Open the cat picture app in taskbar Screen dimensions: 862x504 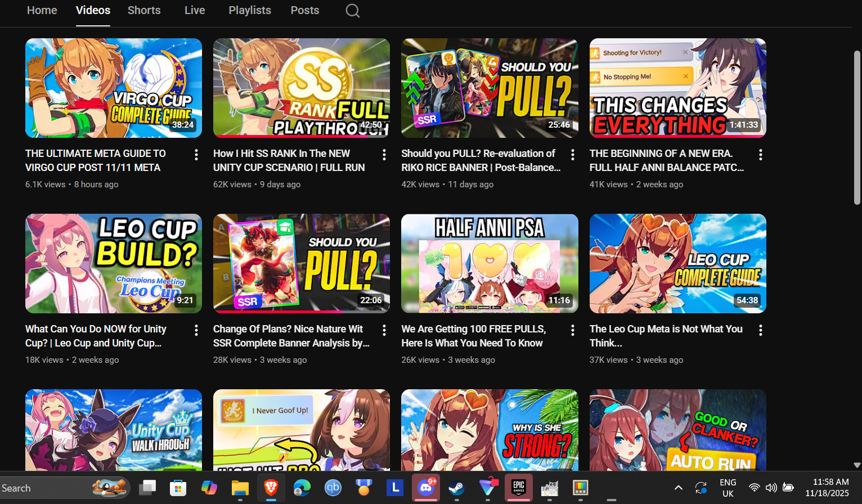[550, 488]
